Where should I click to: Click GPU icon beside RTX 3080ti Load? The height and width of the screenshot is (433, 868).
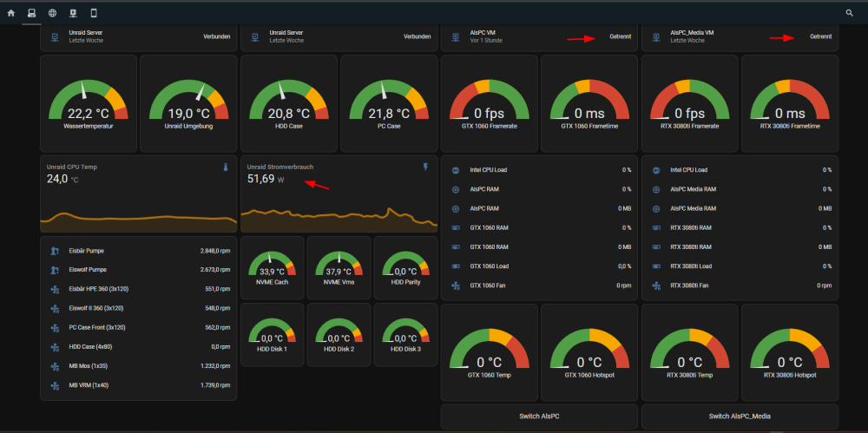click(x=656, y=266)
